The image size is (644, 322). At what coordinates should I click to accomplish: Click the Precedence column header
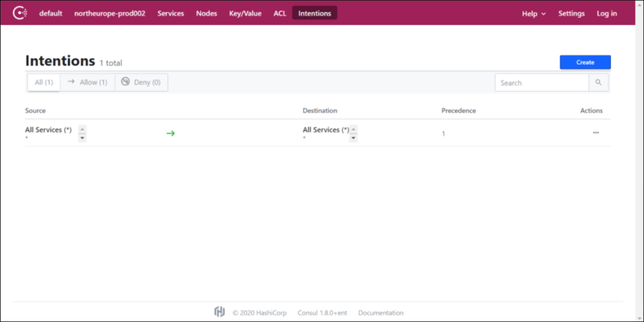[x=459, y=110]
